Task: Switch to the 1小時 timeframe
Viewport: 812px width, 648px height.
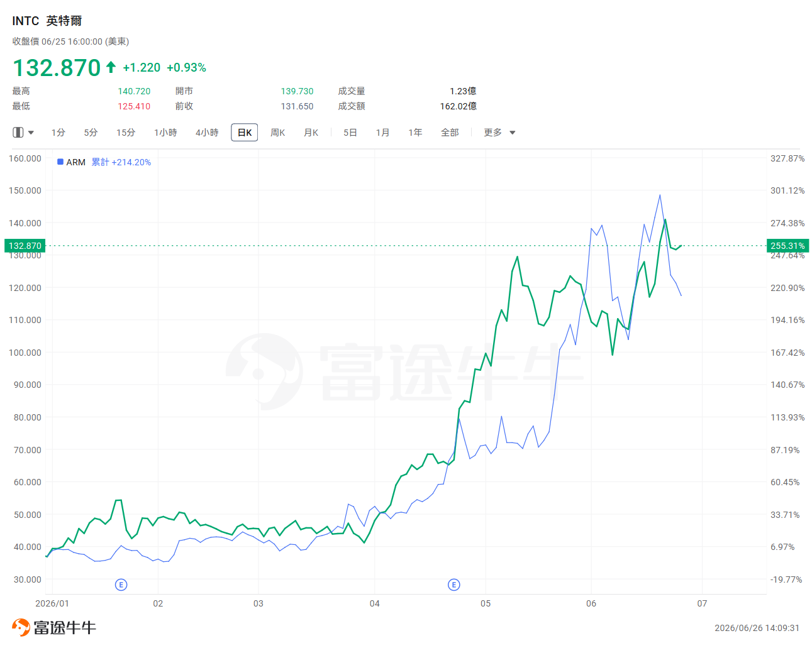Action: [x=165, y=133]
